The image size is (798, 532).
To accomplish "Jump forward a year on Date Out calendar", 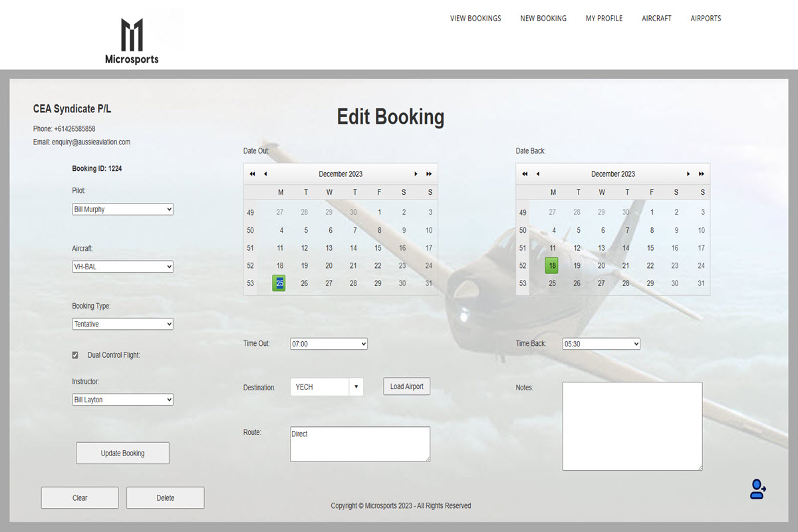I will tap(429, 174).
